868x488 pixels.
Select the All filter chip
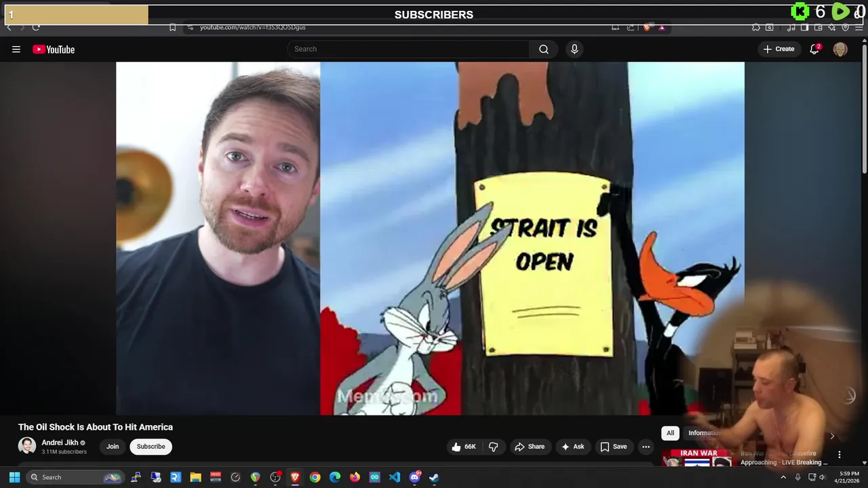click(670, 433)
